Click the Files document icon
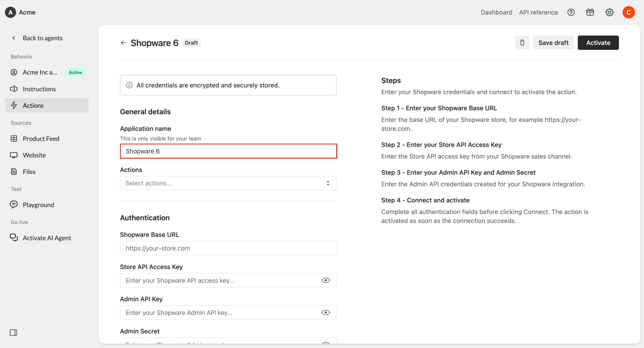The image size is (644, 348). click(14, 172)
